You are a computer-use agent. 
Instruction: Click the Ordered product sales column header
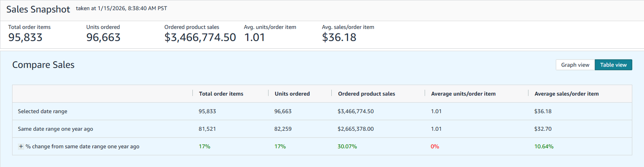366,94
